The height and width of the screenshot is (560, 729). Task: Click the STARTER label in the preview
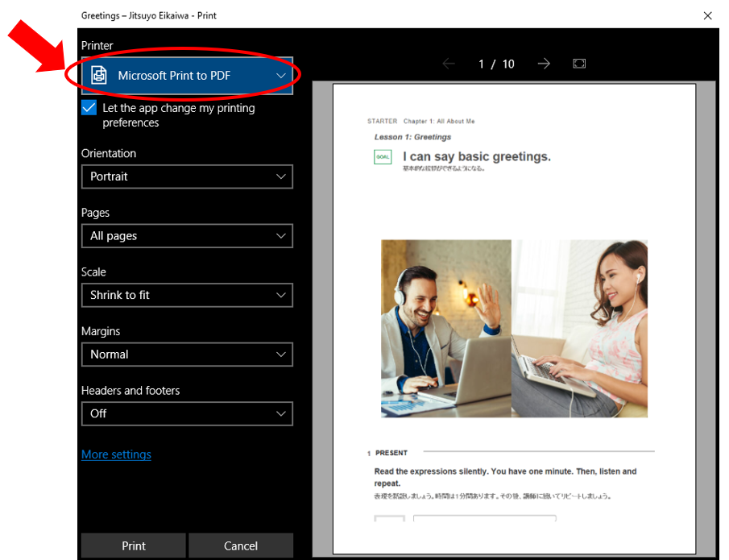click(x=382, y=122)
